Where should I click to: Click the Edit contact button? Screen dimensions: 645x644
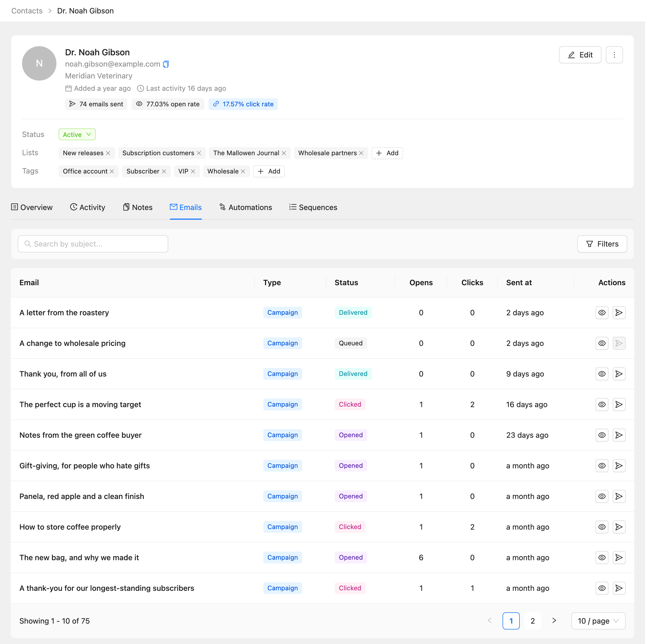tap(580, 55)
